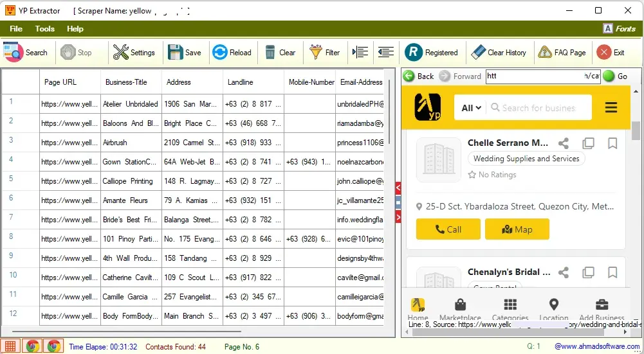Reload the scraper page
The height and width of the screenshot is (354, 644).
[232, 53]
